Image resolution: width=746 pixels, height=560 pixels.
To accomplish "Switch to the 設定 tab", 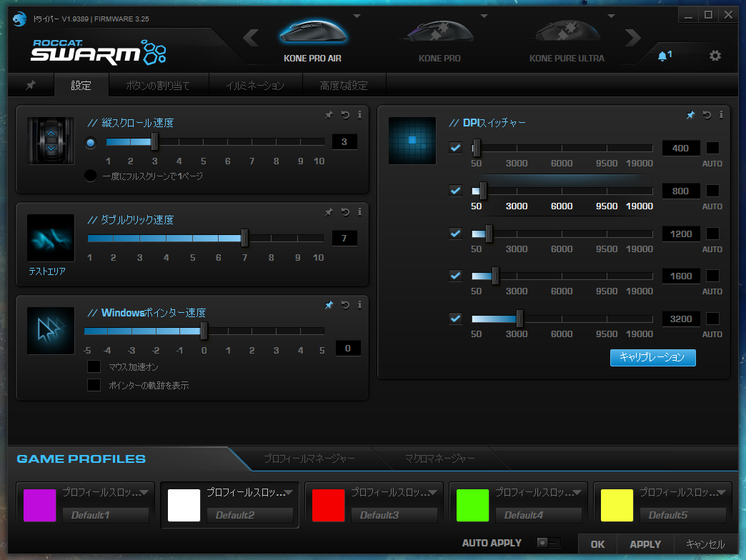I will pyautogui.click(x=81, y=85).
